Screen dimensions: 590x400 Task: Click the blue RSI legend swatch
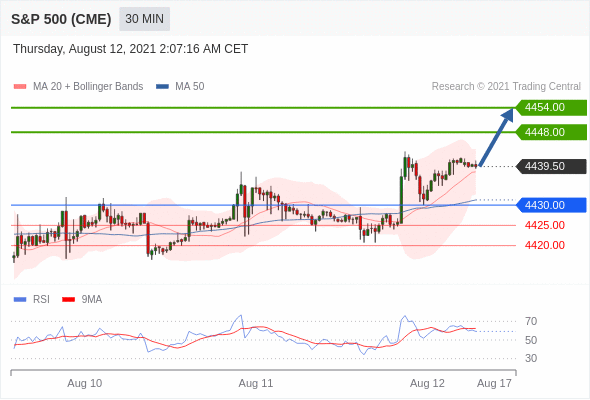tap(20, 300)
